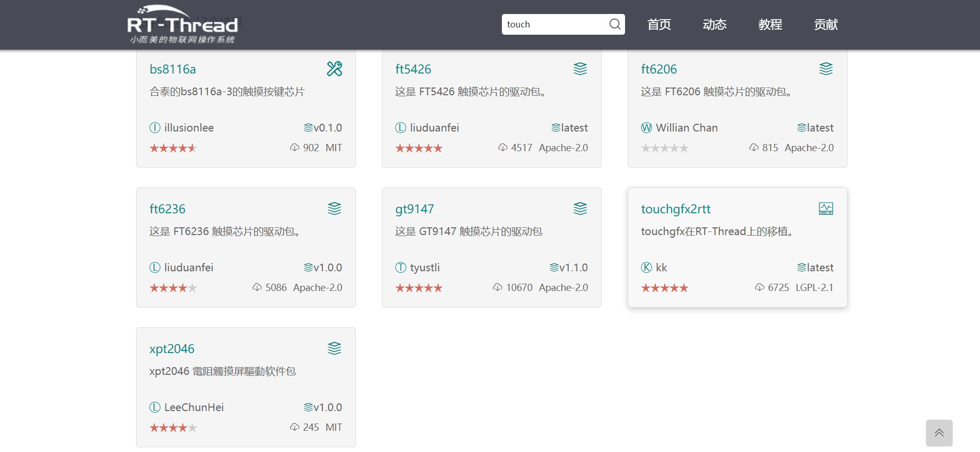The height and width of the screenshot is (452, 980).
Task: Open the 教程 navigation item
Action: (770, 24)
